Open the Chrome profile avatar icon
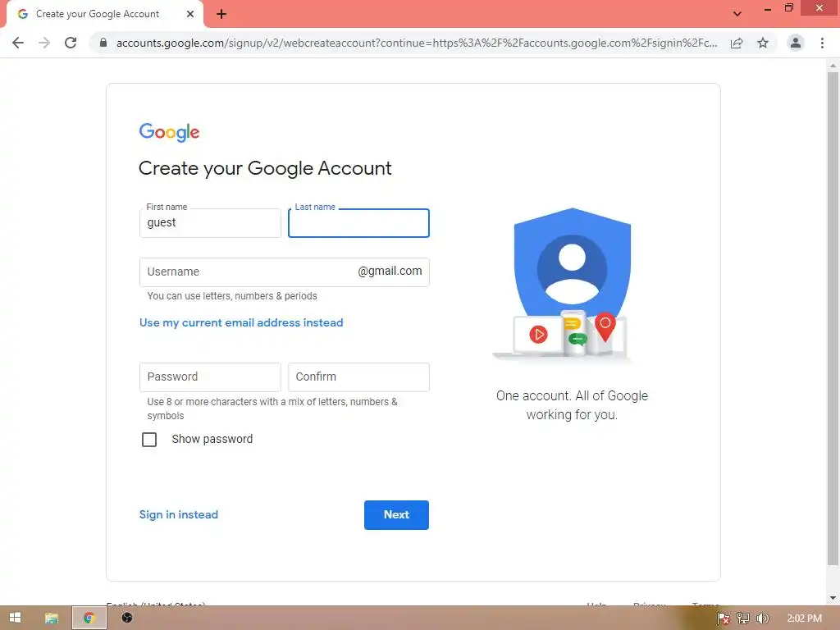This screenshot has height=630, width=840. pyautogui.click(x=796, y=43)
